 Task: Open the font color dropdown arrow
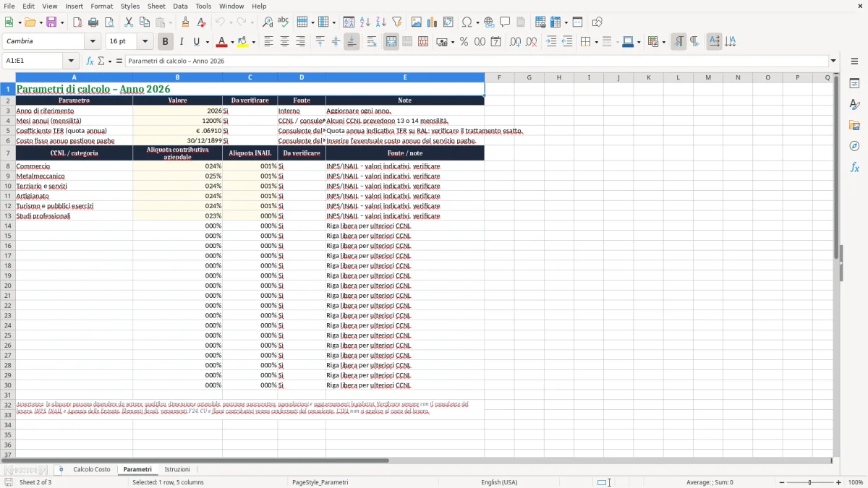(x=231, y=42)
